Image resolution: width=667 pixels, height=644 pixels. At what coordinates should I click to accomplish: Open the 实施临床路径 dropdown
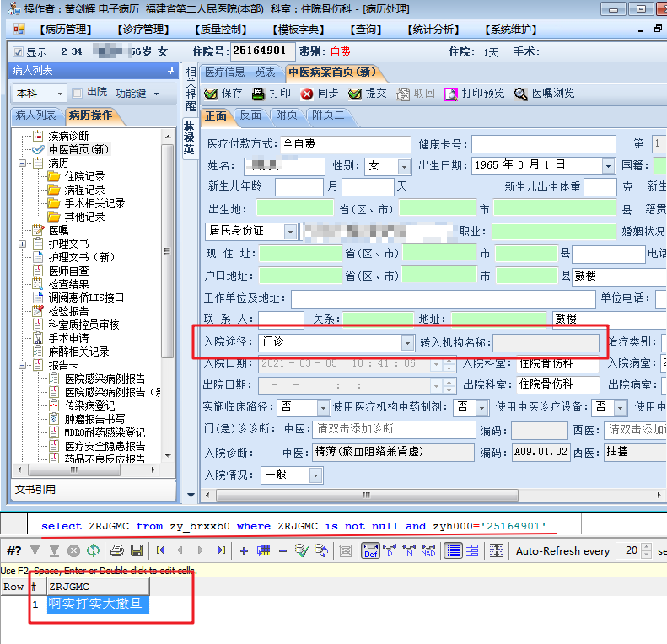pyautogui.click(x=323, y=408)
